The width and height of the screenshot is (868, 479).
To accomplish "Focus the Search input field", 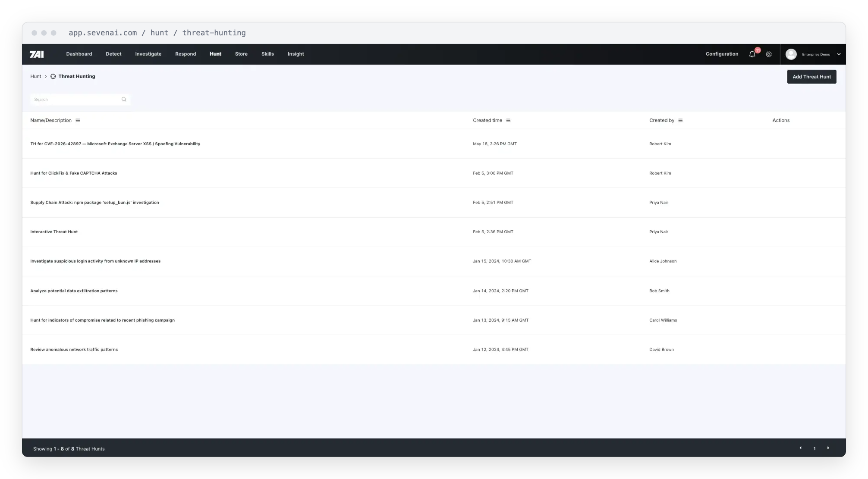I will (x=80, y=99).
